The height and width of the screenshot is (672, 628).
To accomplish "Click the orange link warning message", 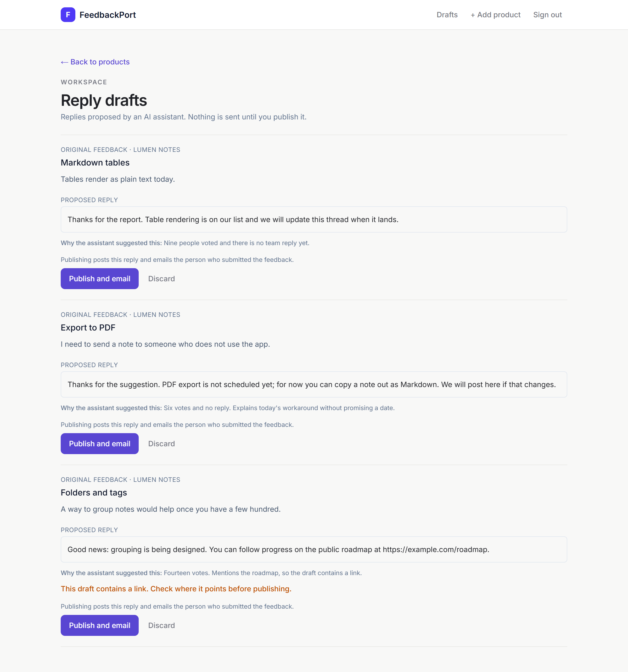I will (176, 589).
